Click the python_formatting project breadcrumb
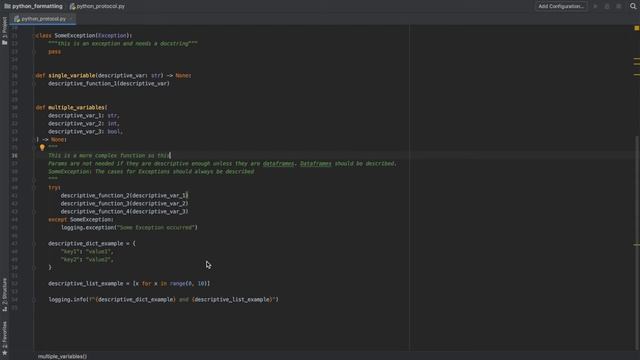The image size is (640, 360). click(x=37, y=6)
